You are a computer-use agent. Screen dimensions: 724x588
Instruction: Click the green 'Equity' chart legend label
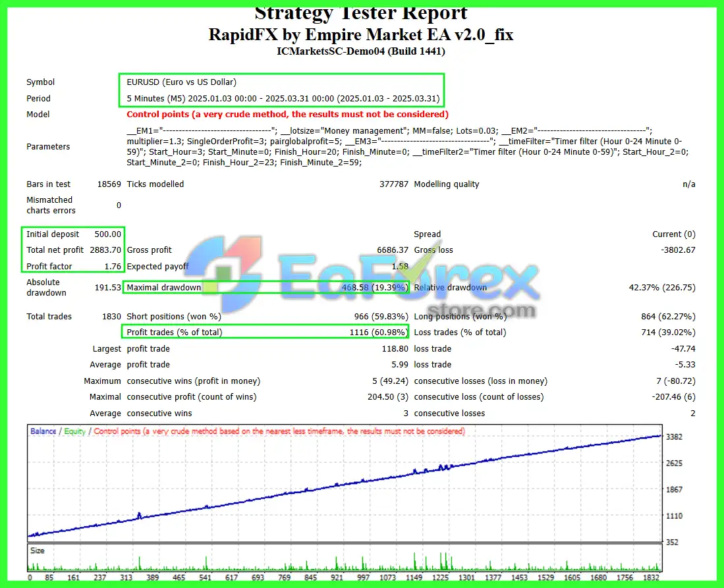pyautogui.click(x=75, y=431)
